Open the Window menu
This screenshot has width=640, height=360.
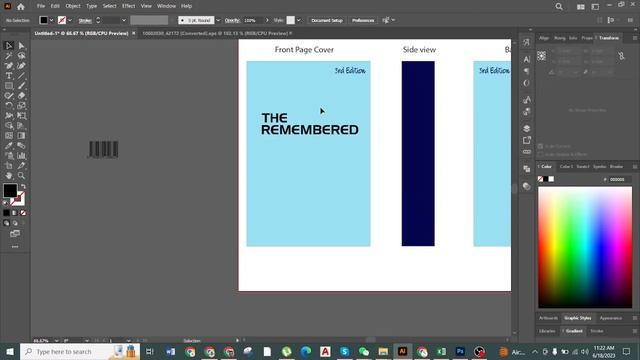(x=166, y=6)
